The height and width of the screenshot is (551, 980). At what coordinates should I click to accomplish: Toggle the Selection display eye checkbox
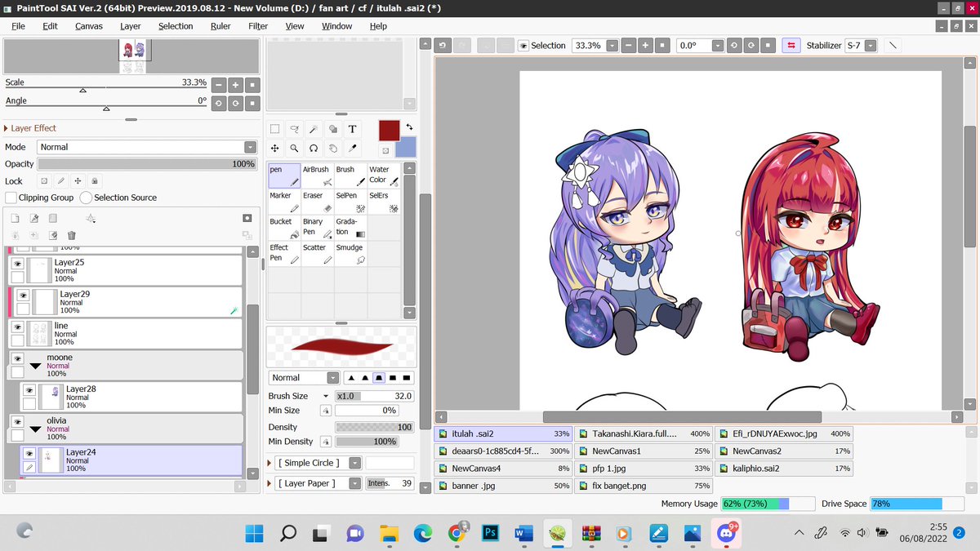523,46
